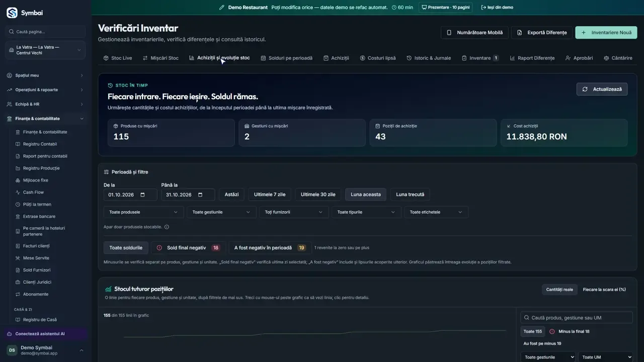Expand the La Vatra location selector
Image resolution: width=644 pixels, height=362 pixels.
point(45,50)
